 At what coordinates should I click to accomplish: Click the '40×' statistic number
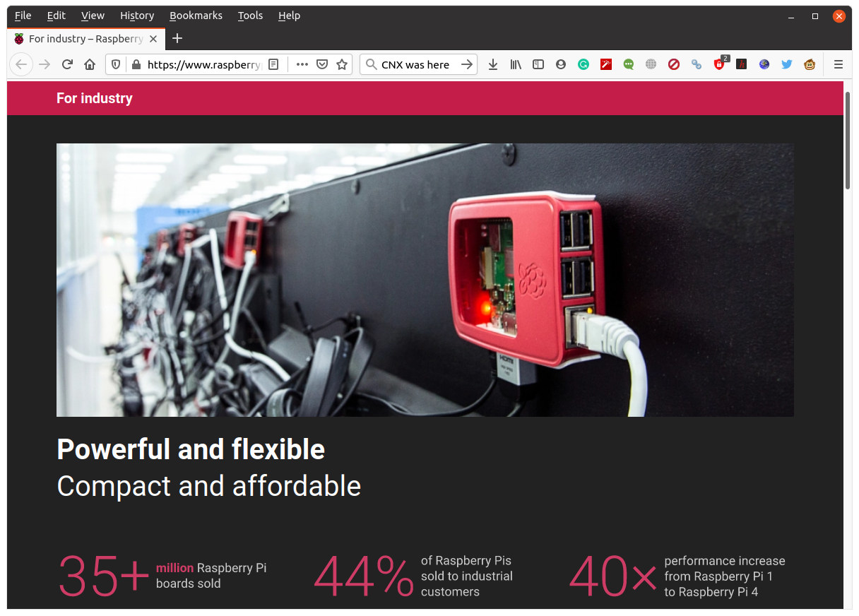(x=613, y=576)
